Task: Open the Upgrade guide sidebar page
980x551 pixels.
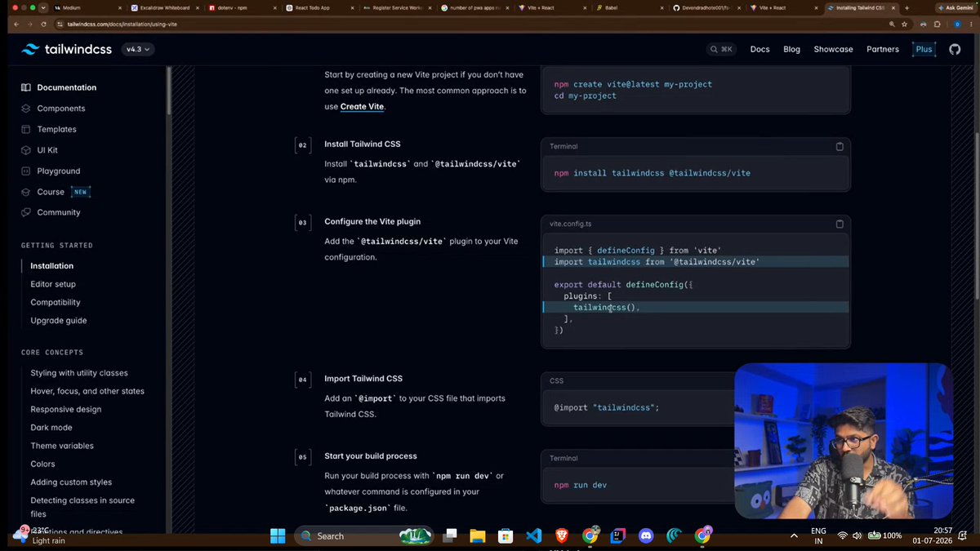Action: point(58,321)
